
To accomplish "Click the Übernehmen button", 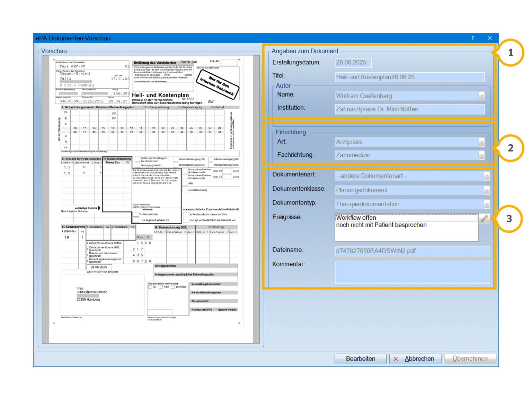I will [470, 359].
